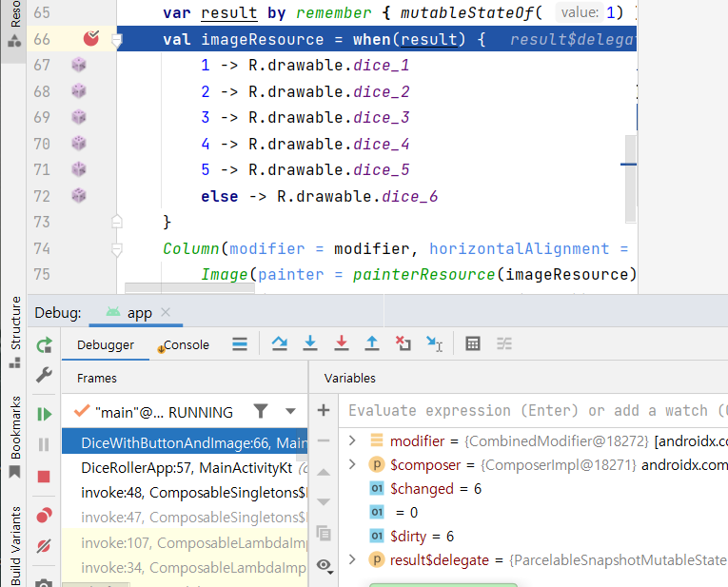The height and width of the screenshot is (587, 728).
Task: Click Run to Cursor icon
Action: pos(434,343)
